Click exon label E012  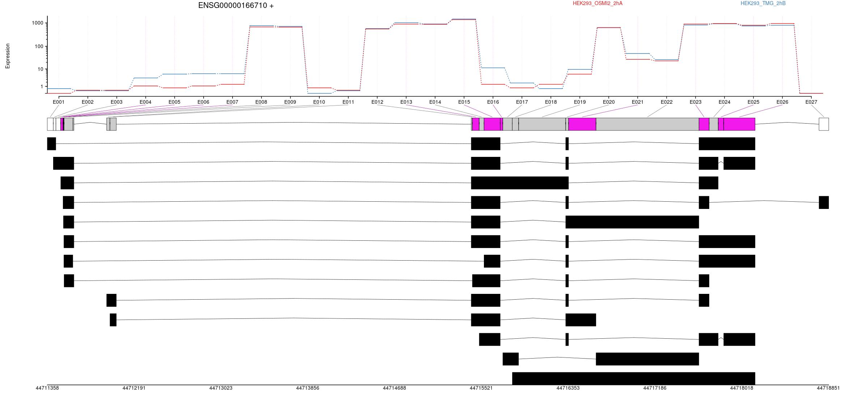(377, 102)
